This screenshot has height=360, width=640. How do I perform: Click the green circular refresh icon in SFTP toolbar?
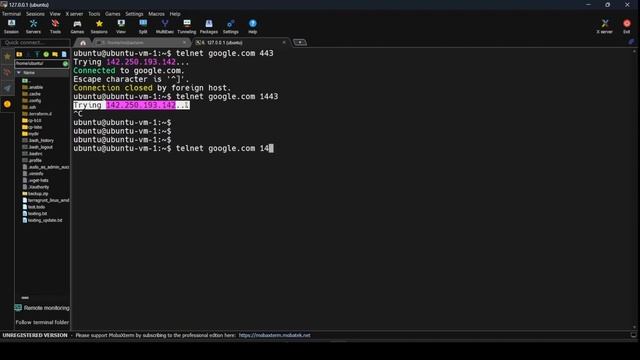click(x=46, y=54)
